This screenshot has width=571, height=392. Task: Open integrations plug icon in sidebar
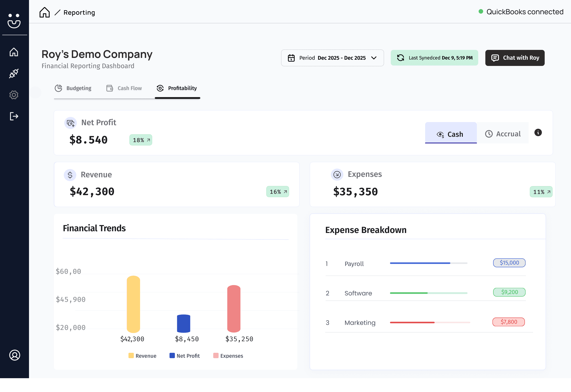[14, 73]
